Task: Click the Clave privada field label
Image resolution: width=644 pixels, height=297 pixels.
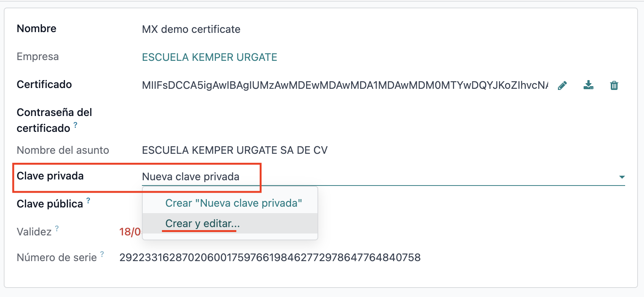Action: (50, 176)
